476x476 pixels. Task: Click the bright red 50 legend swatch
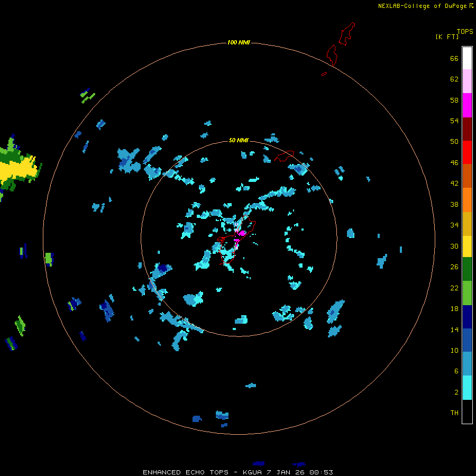coord(467,152)
